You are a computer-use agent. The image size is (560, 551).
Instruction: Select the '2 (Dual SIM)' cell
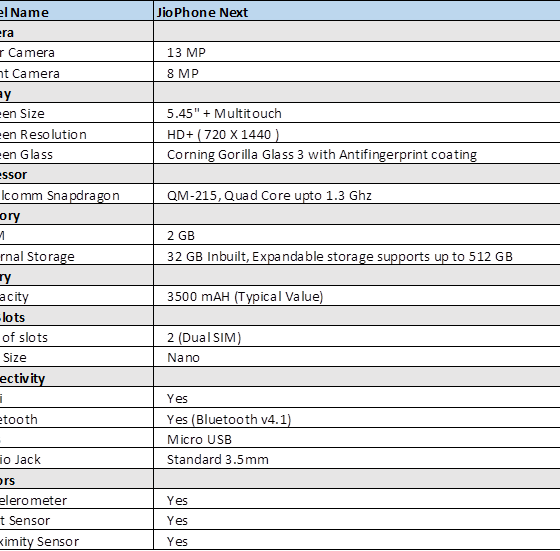pos(204,337)
